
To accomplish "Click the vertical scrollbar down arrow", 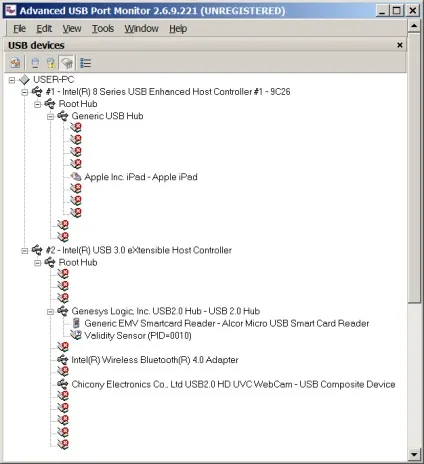I will coord(414,454).
